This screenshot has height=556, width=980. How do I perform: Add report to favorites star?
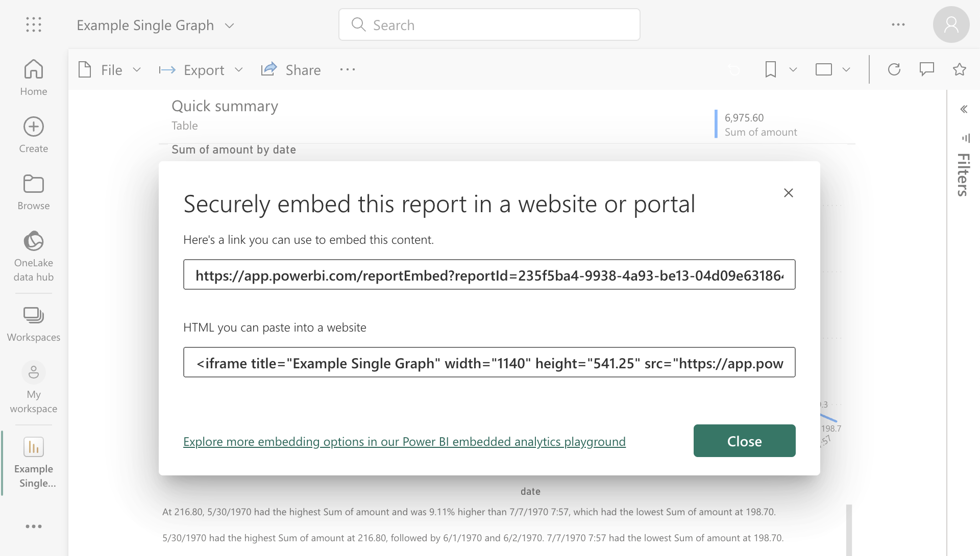959,69
